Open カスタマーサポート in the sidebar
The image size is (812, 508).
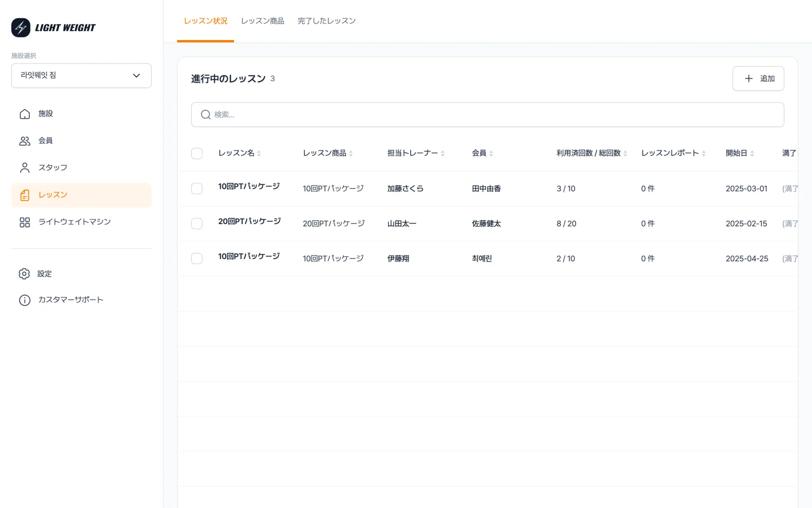point(81,300)
